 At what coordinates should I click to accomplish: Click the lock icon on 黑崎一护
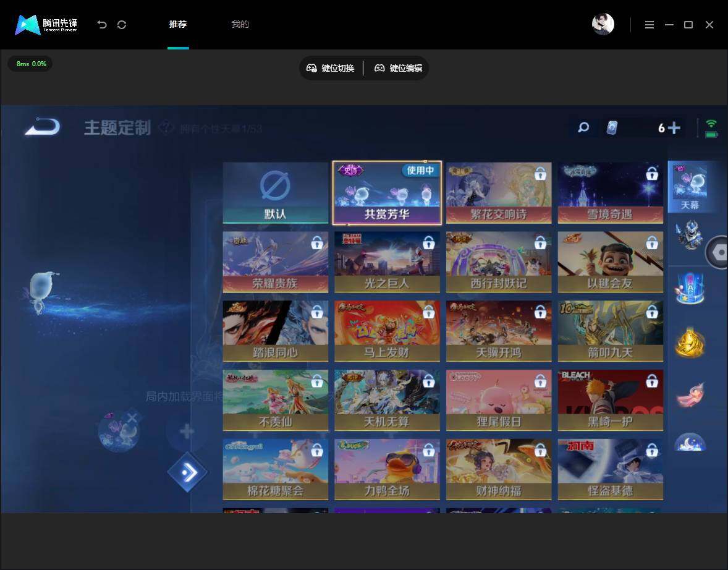point(652,381)
